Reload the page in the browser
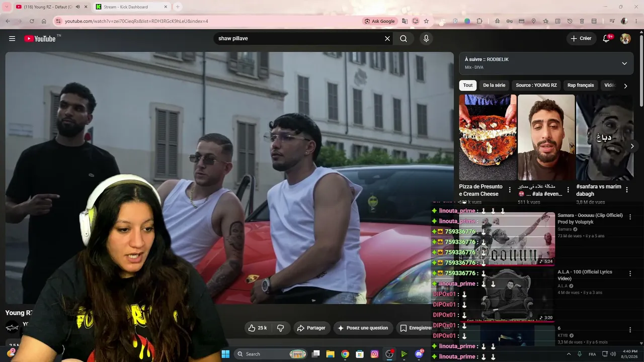Image resolution: width=644 pixels, height=362 pixels. tap(32, 21)
